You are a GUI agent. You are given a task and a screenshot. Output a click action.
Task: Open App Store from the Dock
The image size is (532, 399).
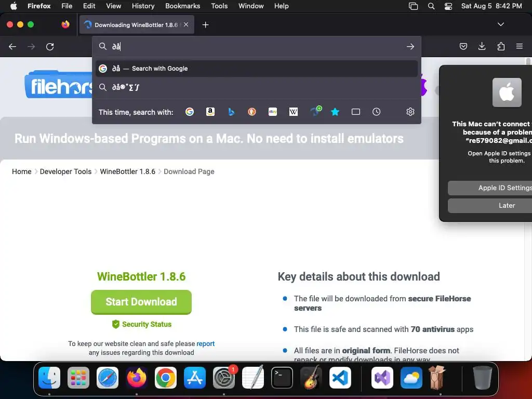[195, 378]
